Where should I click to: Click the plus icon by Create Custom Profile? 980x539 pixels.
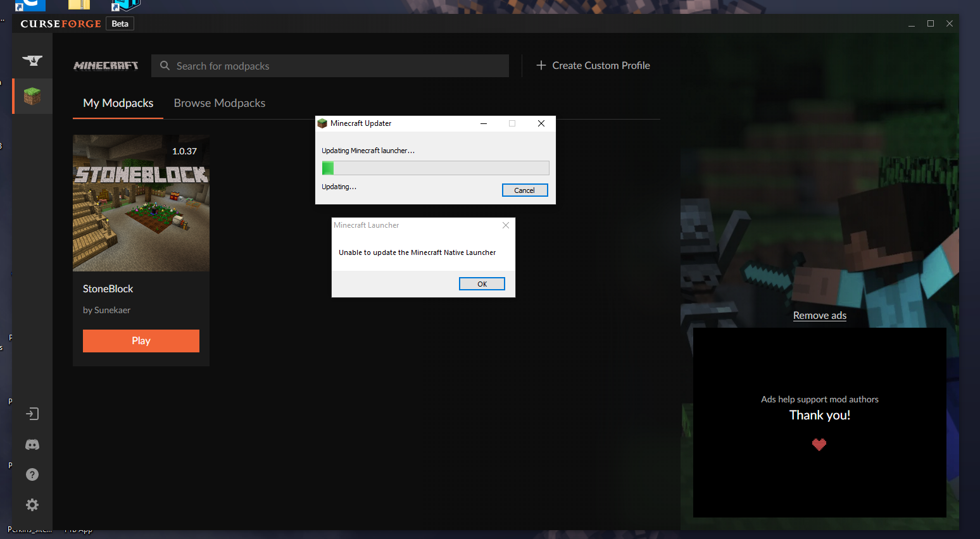pos(541,65)
